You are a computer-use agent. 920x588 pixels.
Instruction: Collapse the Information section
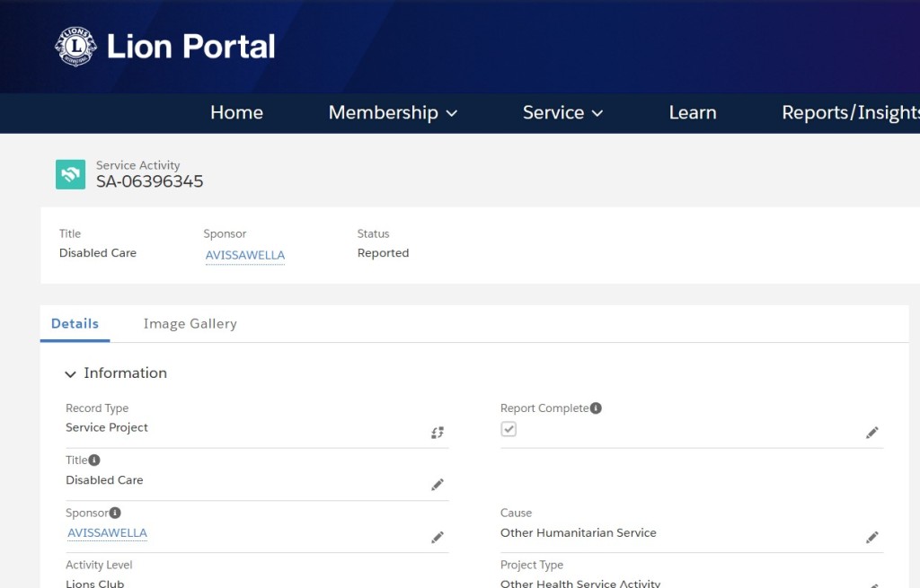(x=70, y=374)
